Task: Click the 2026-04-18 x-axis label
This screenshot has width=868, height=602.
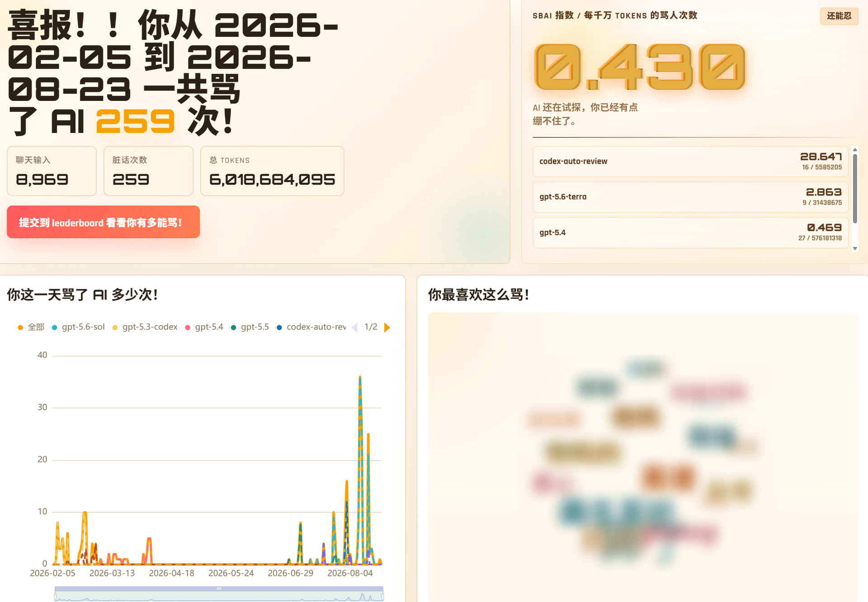Action: pyautogui.click(x=171, y=573)
